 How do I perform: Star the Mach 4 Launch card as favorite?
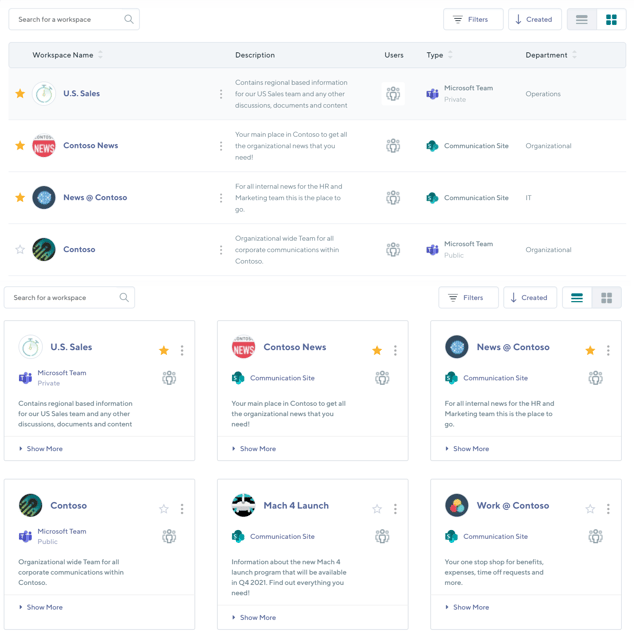377,509
